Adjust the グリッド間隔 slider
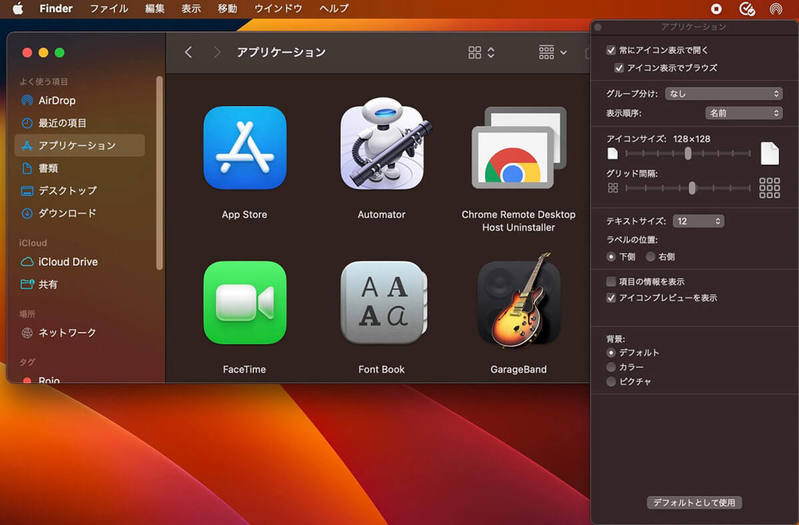This screenshot has height=525, width=799. [x=688, y=188]
